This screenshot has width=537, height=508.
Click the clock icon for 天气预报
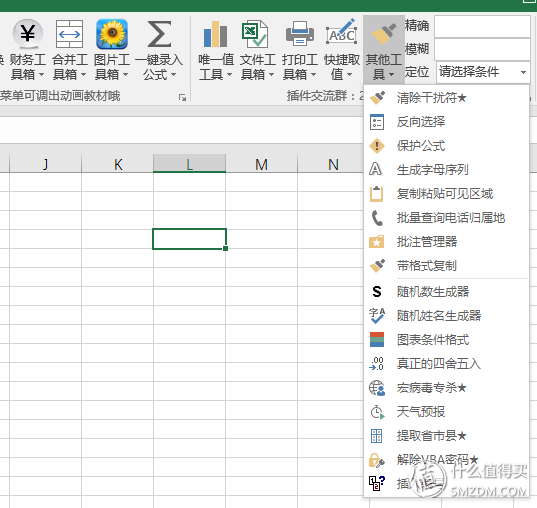[x=377, y=412]
